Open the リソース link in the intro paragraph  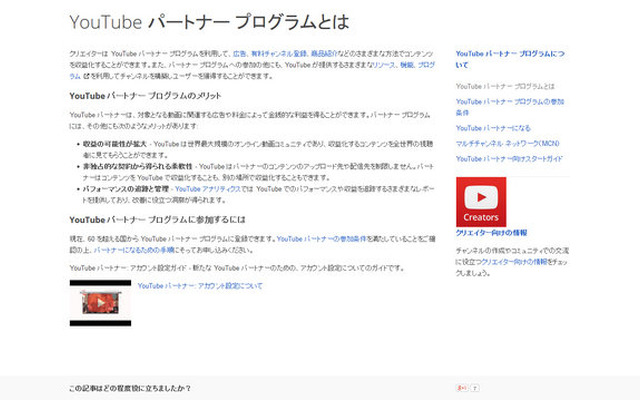click(384, 65)
